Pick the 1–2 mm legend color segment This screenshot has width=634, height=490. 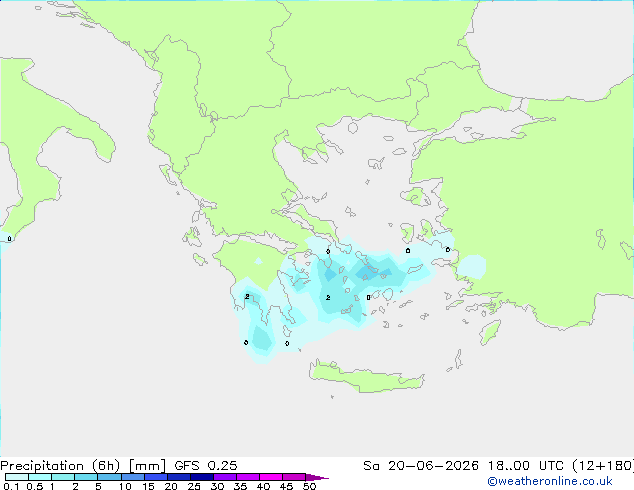pyautogui.click(x=63, y=477)
